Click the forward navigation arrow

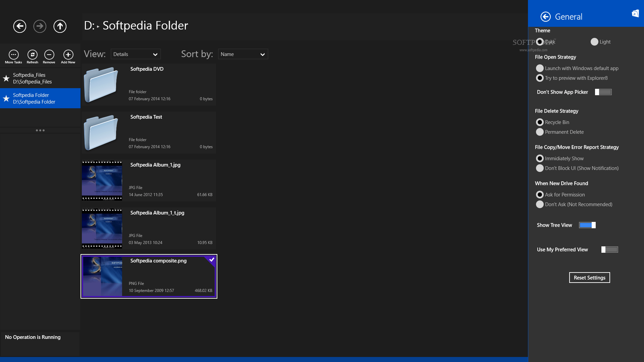coord(40,26)
